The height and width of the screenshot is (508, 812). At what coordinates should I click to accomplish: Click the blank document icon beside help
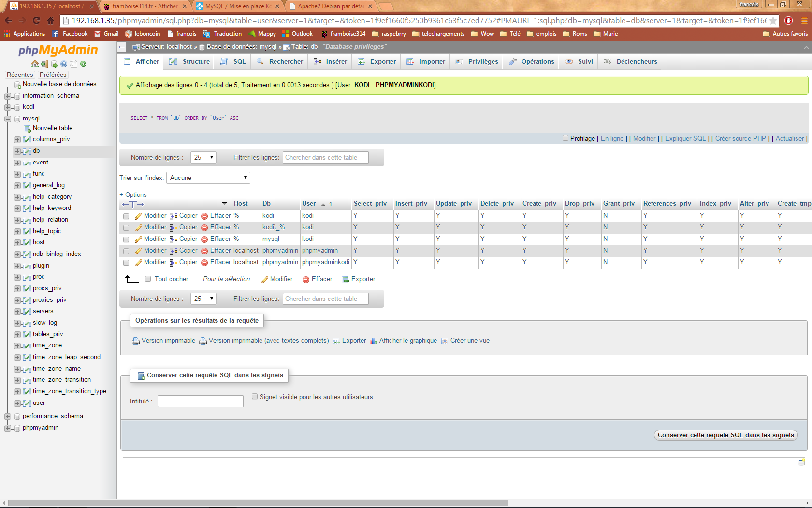[73, 64]
